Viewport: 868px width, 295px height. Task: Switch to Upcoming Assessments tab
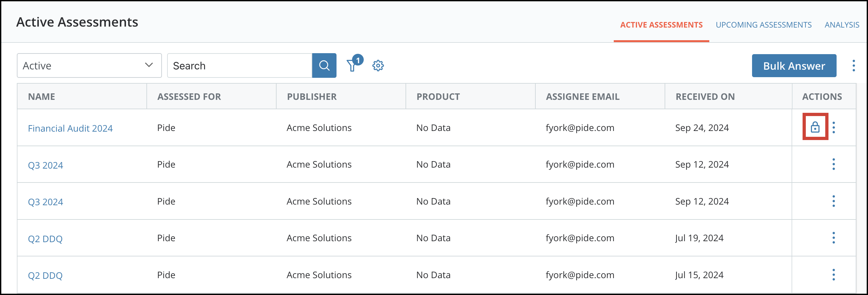click(x=763, y=25)
